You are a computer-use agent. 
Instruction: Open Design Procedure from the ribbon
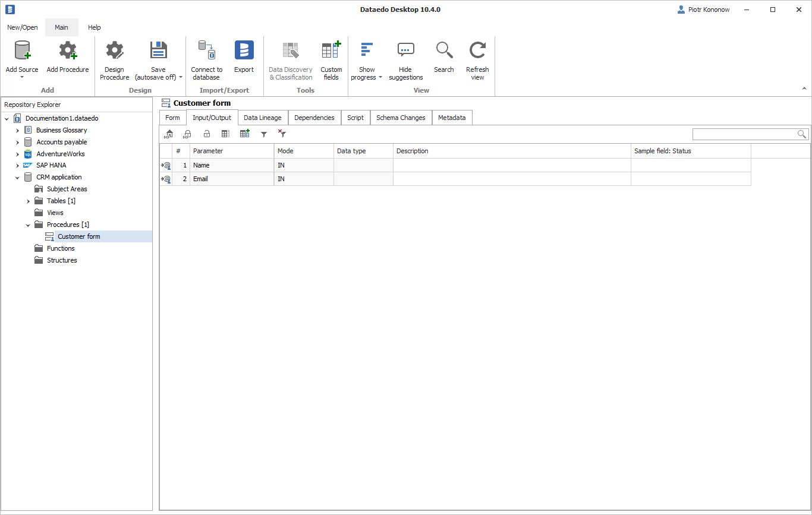pyautogui.click(x=114, y=51)
